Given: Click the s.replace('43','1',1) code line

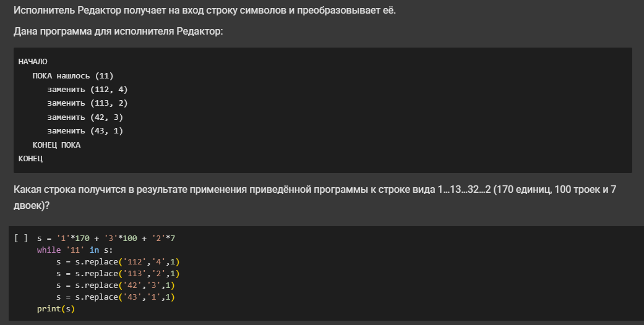Looking at the screenshot, I should (116, 297).
